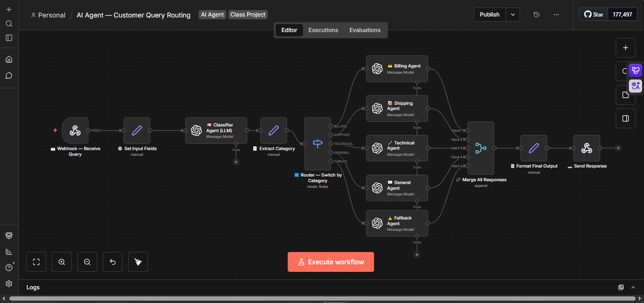This screenshot has height=303, width=644.
Task: Open Insights bar chart icon
Action: pos(9,252)
